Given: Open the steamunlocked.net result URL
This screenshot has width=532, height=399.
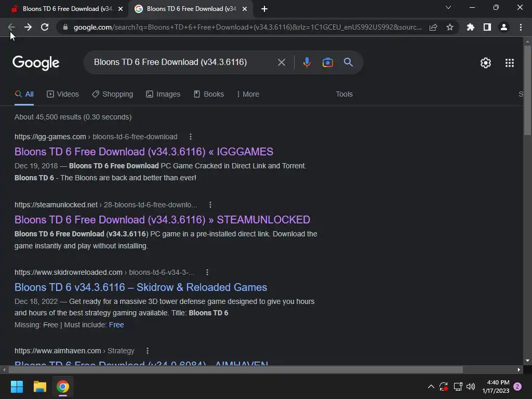Looking at the screenshot, I should [106, 205].
